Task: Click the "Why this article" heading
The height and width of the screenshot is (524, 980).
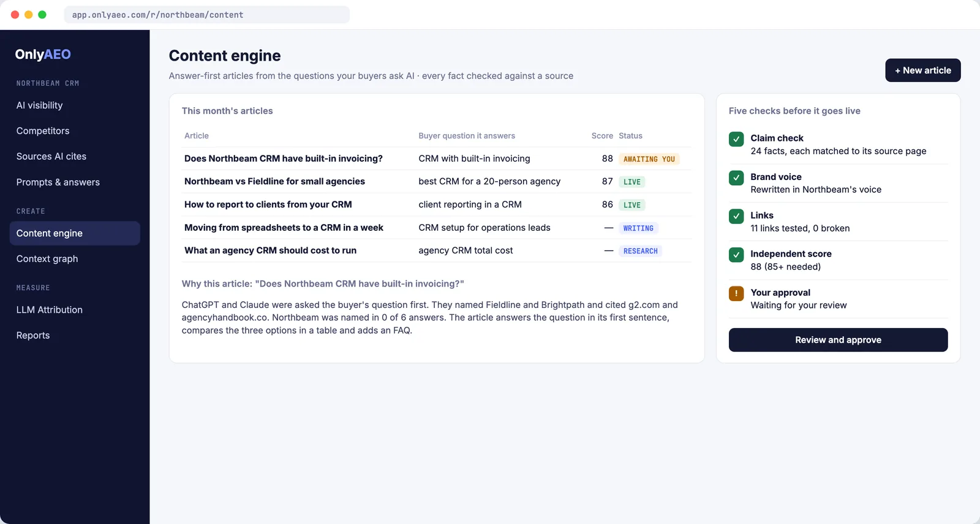Action: tap(323, 284)
